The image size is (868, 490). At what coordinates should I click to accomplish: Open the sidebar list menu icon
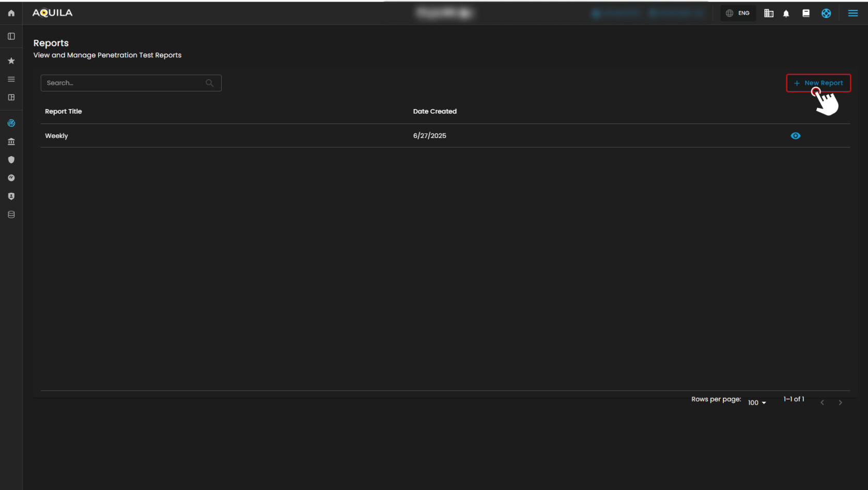11,79
